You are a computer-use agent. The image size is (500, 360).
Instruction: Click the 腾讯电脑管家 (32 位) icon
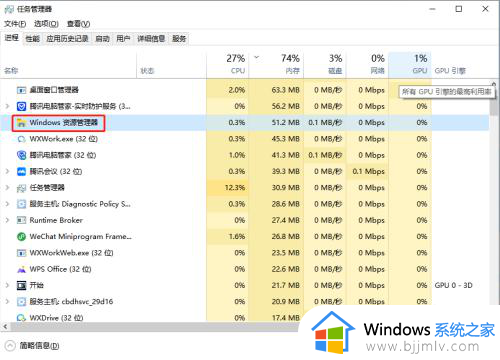point(21,155)
